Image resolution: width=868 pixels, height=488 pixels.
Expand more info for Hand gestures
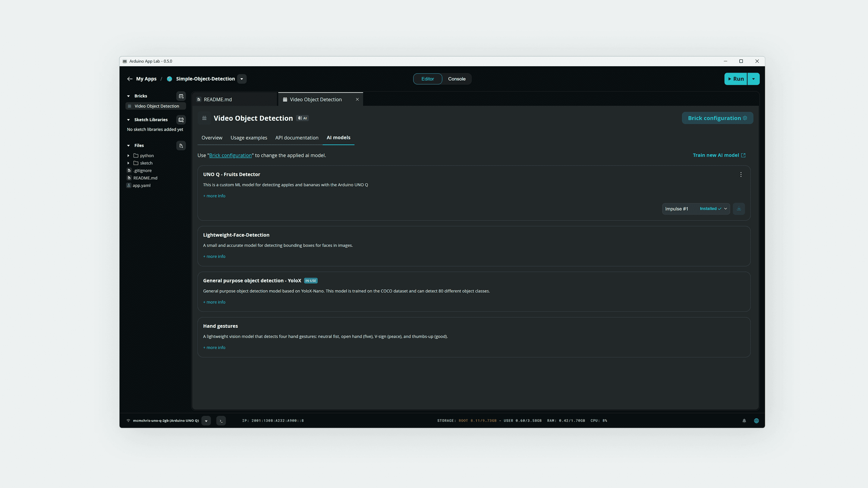pyautogui.click(x=214, y=348)
